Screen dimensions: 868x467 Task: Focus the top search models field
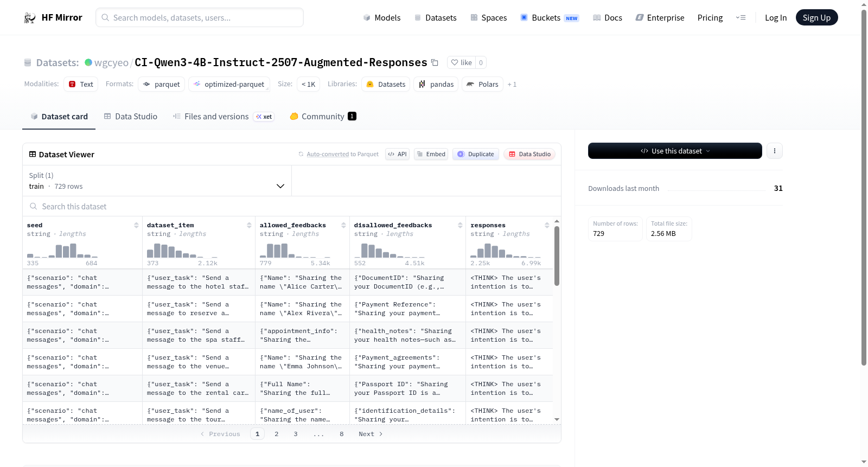pos(200,17)
